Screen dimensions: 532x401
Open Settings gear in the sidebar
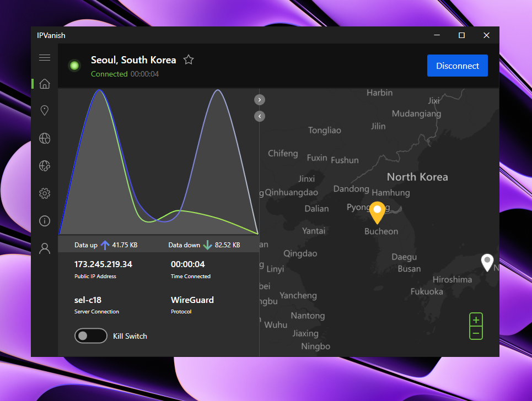click(45, 193)
